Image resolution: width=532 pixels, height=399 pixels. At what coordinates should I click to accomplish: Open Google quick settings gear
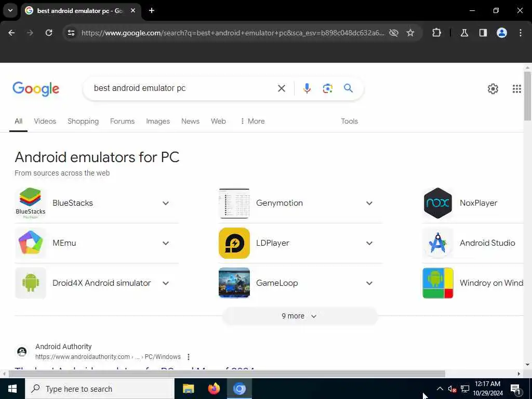pos(493,89)
